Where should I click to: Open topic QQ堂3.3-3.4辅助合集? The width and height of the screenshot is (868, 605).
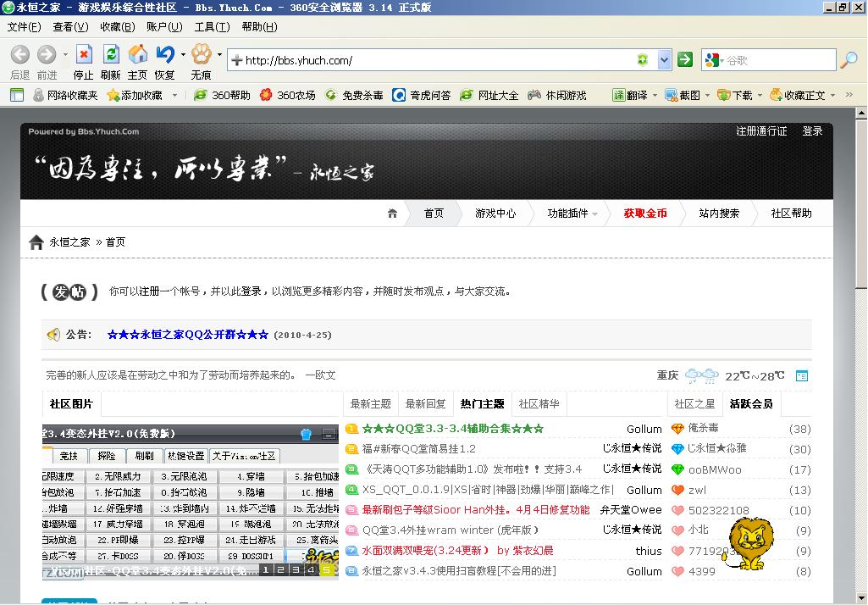coord(453,428)
